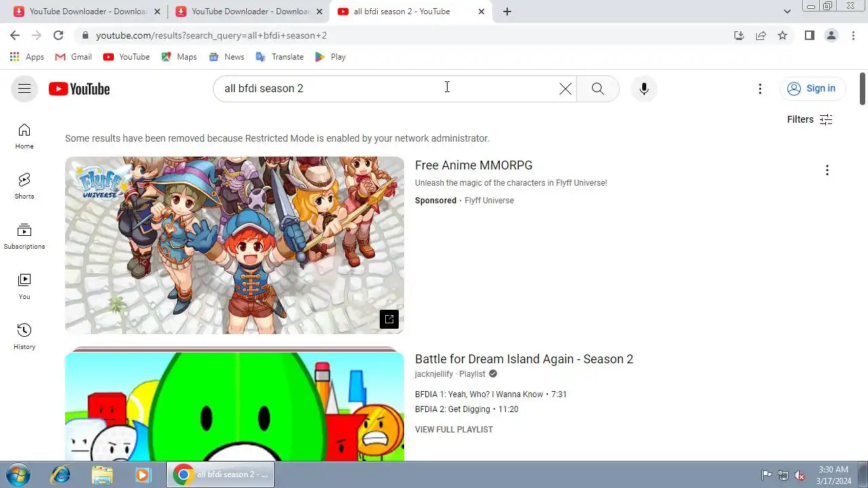Click VIEW FULL PLAYLIST
This screenshot has width=868, height=488.
click(454, 430)
